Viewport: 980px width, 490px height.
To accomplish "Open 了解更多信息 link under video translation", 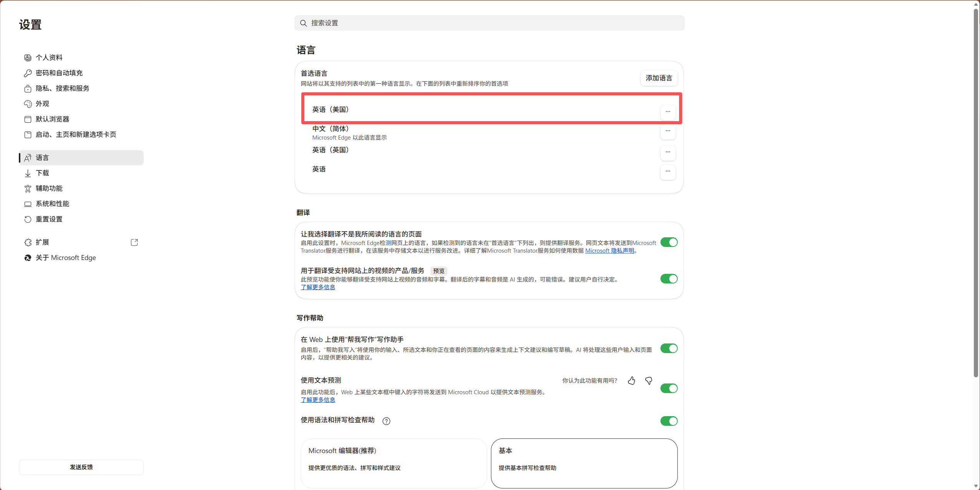I will [318, 287].
